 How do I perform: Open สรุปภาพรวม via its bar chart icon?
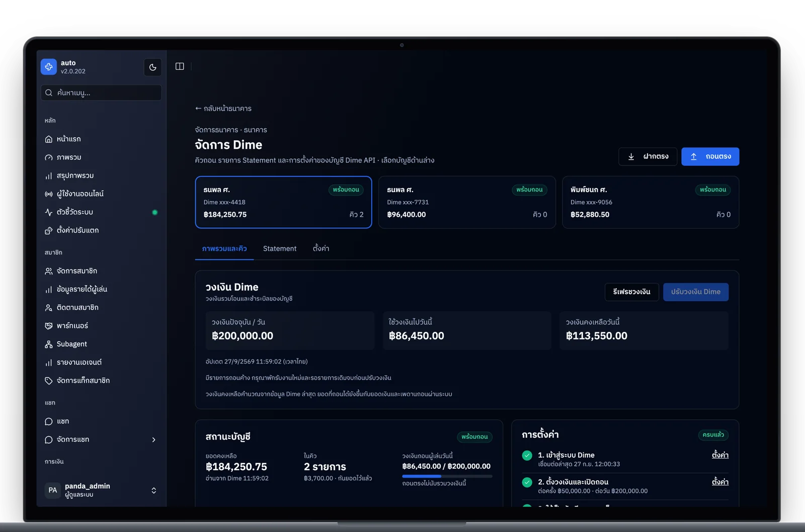tap(49, 176)
